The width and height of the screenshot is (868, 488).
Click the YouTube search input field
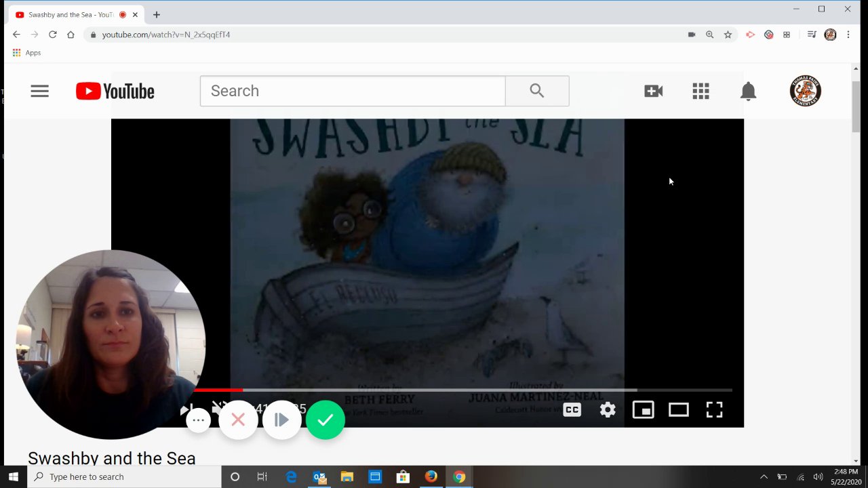point(353,91)
